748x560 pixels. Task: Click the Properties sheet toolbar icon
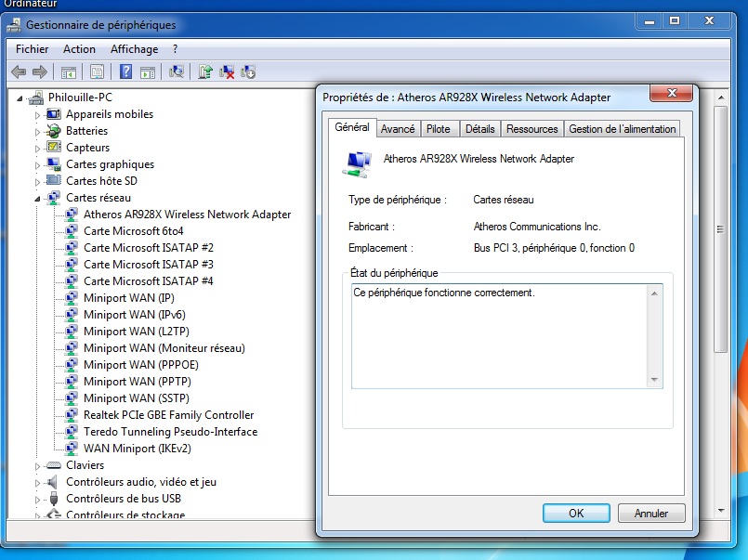pyautogui.click(x=96, y=72)
